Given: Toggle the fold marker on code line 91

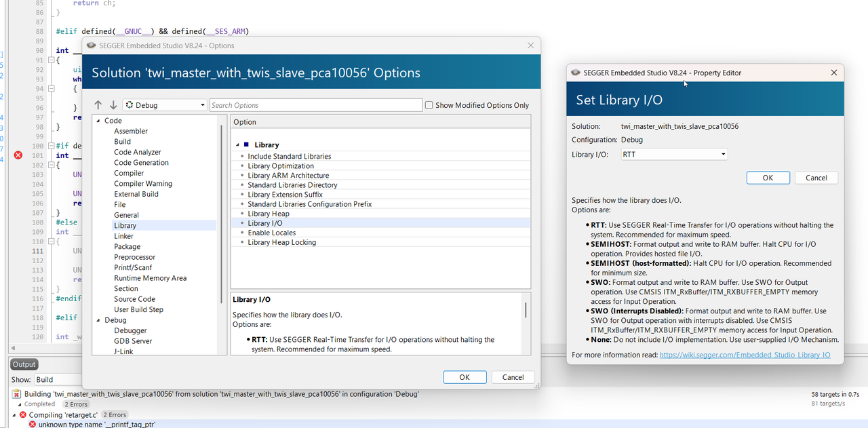Looking at the screenshot, I should [x=50, y=60].
